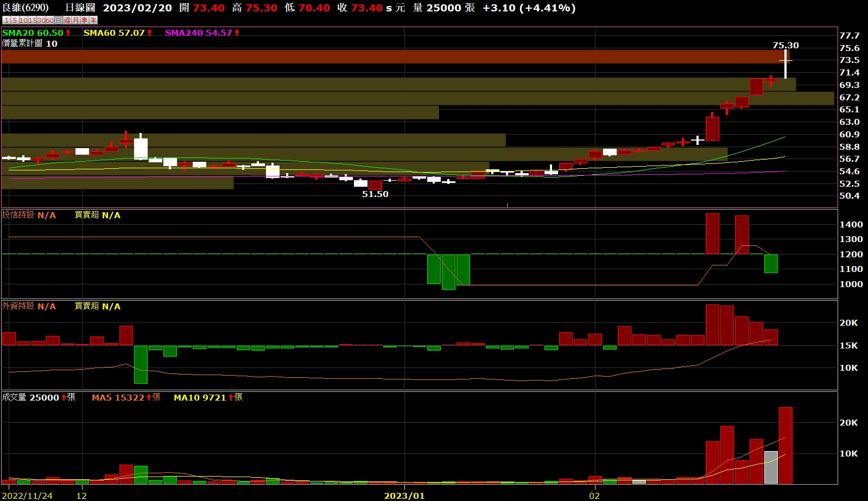Viewport: 868px width, 501px height.
Task: Select the 30-minute period button
Action: click(41, 20)
